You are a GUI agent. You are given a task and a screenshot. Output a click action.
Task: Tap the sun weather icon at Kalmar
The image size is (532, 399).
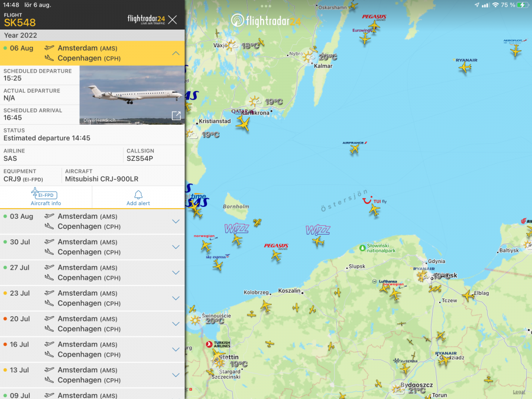coord(308,57)
